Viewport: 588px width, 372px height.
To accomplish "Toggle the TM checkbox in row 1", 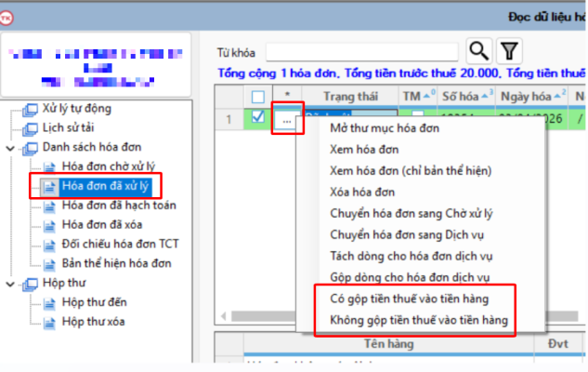I will (418, 113).
